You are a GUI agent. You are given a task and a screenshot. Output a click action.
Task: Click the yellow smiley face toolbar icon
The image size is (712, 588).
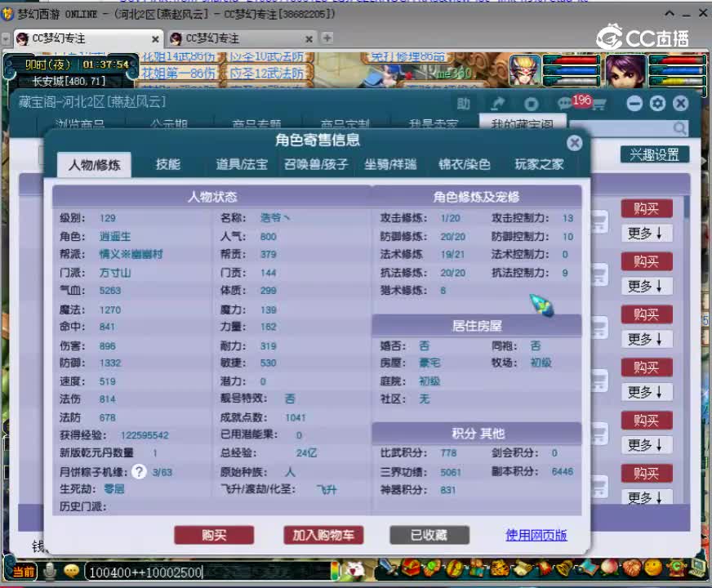pos(653,568)
